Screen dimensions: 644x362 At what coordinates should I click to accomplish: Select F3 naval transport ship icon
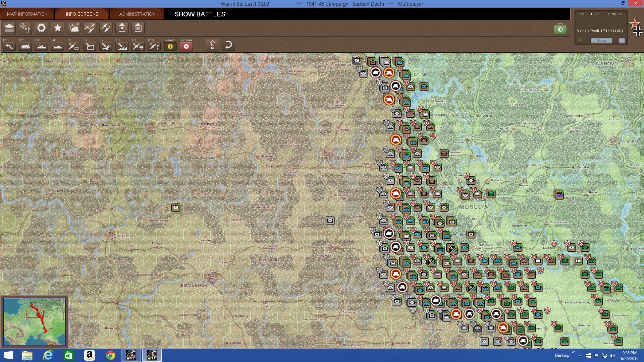point(42,46)
